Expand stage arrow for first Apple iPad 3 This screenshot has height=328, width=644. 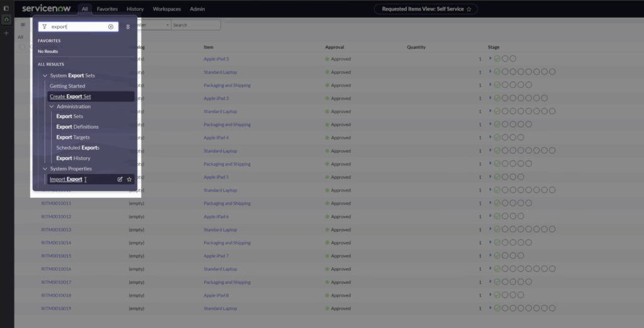490,58
